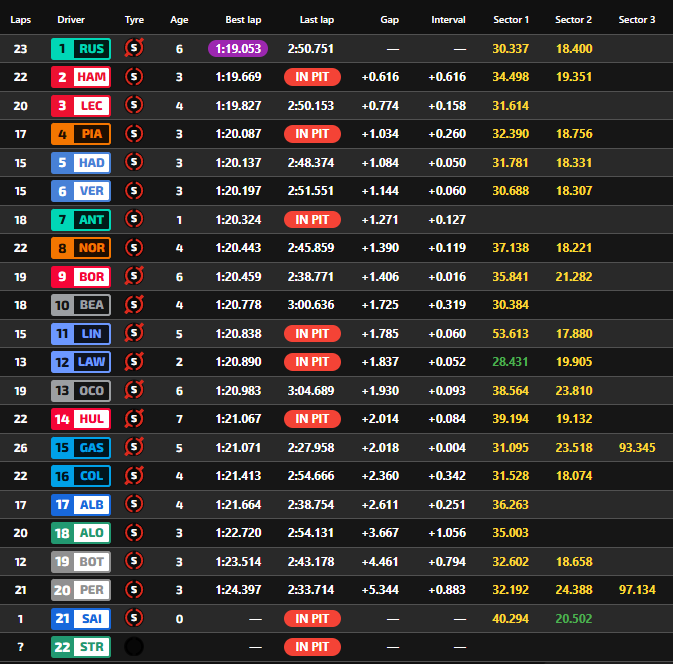Click the IN PIT badge for HAM

(312, 77)
